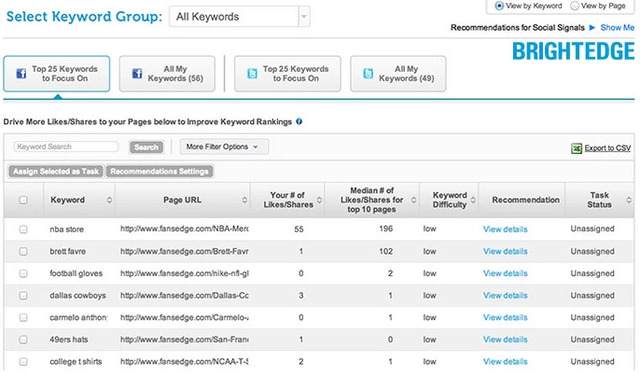Click the NCAA-T-Shirts page URL
640x375 pixels.
[184, 362]
